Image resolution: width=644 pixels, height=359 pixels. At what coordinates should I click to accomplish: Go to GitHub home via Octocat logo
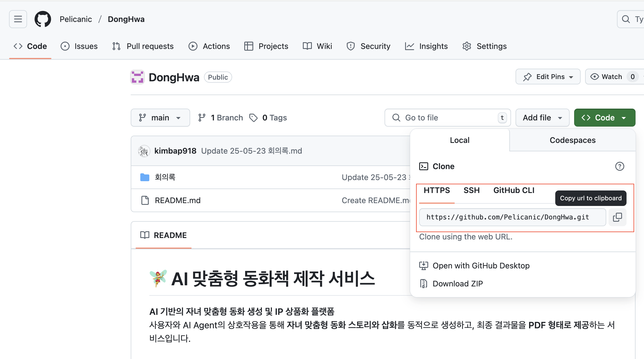click(x=43, y=19)
